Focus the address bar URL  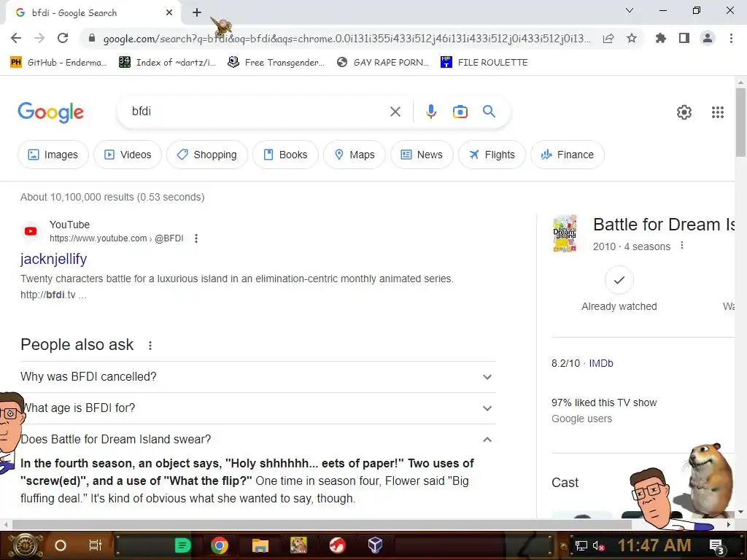click(x=347, y=39)
